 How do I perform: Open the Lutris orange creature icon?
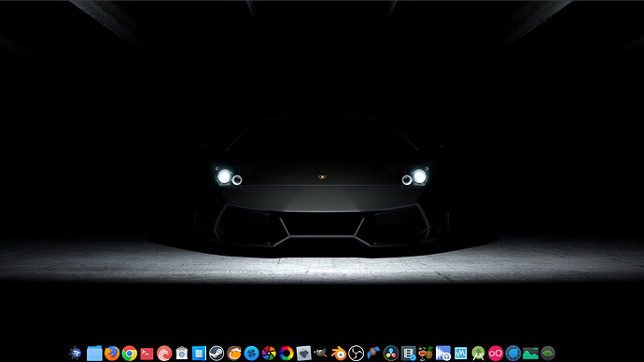233,353
